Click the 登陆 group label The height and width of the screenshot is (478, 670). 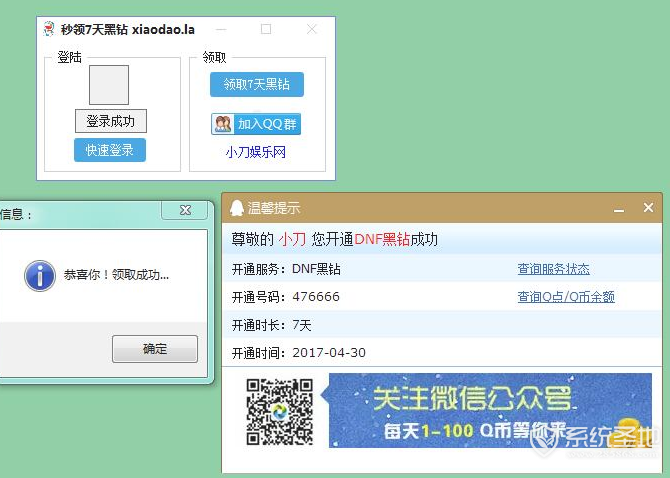[69, 57]
